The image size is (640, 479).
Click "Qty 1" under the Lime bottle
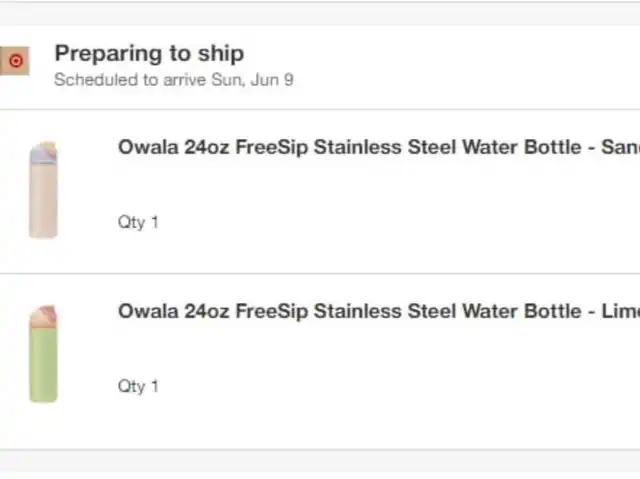click(138, 386)
